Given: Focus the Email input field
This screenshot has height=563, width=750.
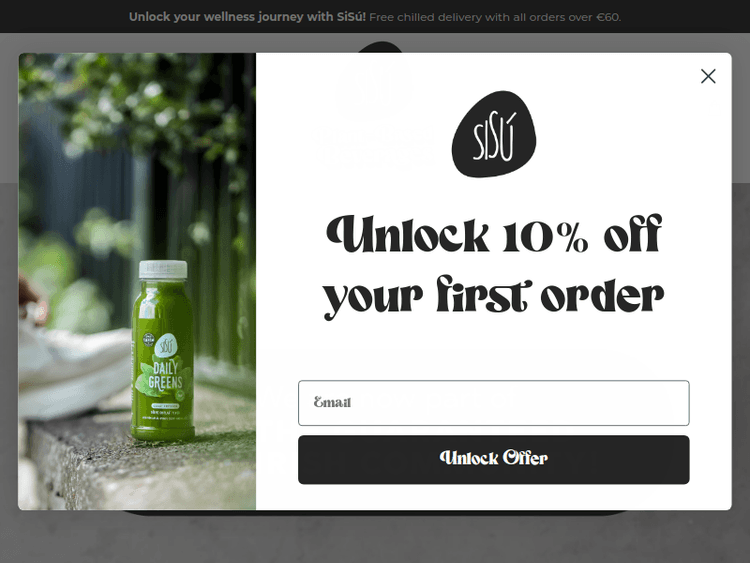Looking at the screenshot, I should (494, 403).
